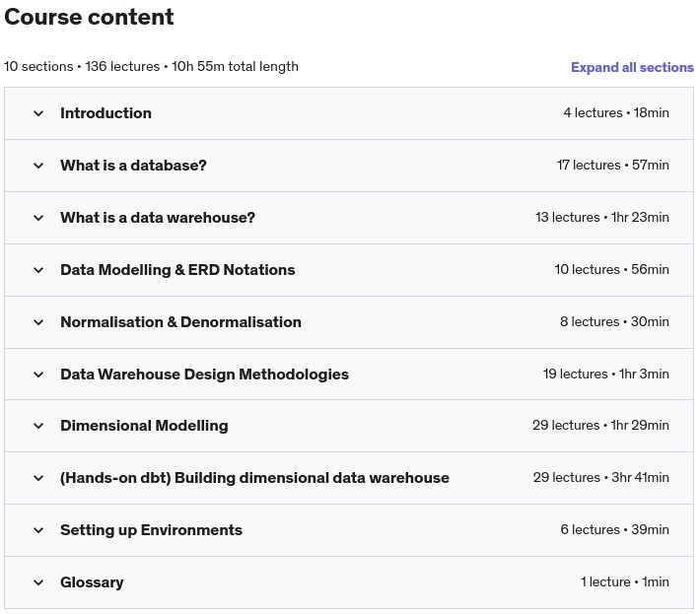Click the Setting up Environments title
The height and width of the screenshot is (614, 700).
(152, 530)
